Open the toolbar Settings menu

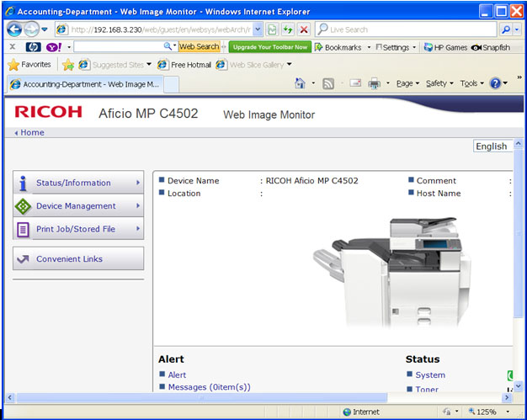(x=396, y=47)
